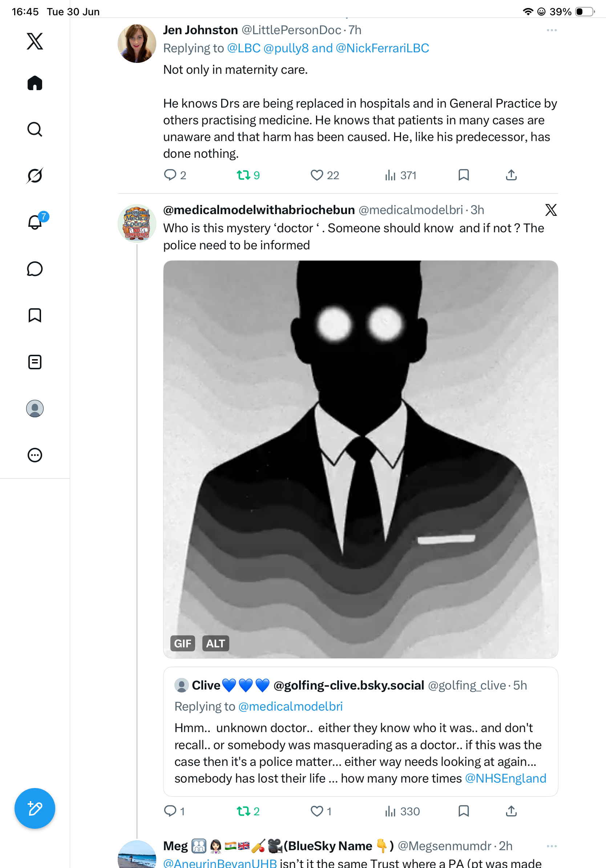Viewport: 606px width, 868px height.
Task: Open the Lists icon in sidebar
Action: (35, 362)
